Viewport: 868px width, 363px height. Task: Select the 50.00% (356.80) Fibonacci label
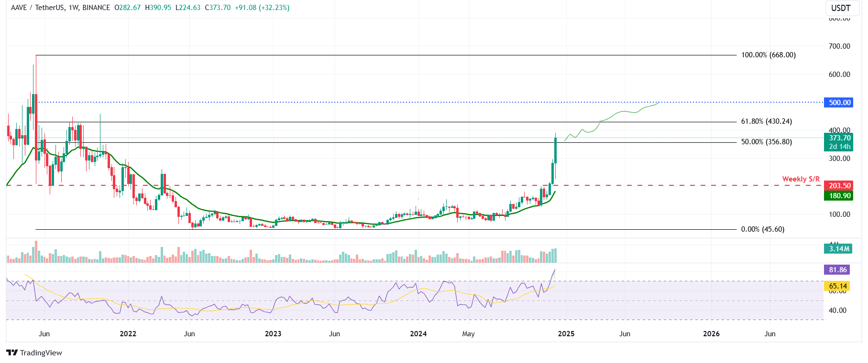click(x=767, y=142)
